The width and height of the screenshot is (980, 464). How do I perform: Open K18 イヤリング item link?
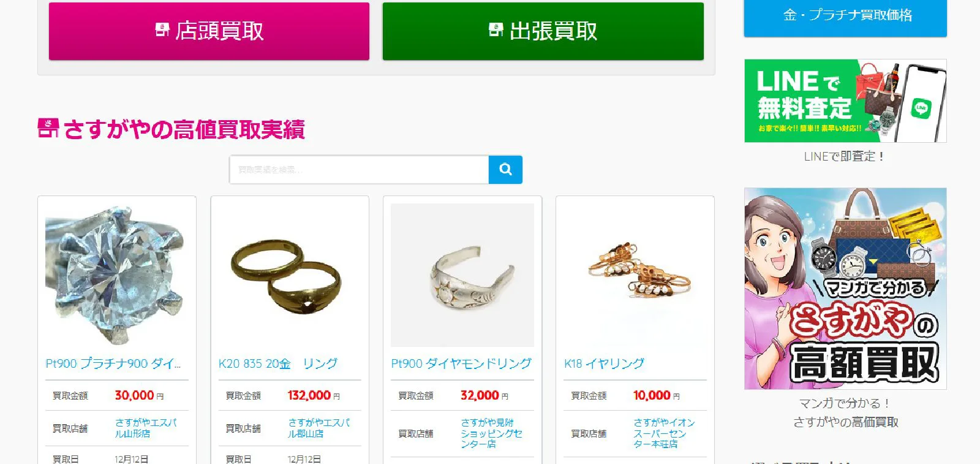[x=604, y=363]
